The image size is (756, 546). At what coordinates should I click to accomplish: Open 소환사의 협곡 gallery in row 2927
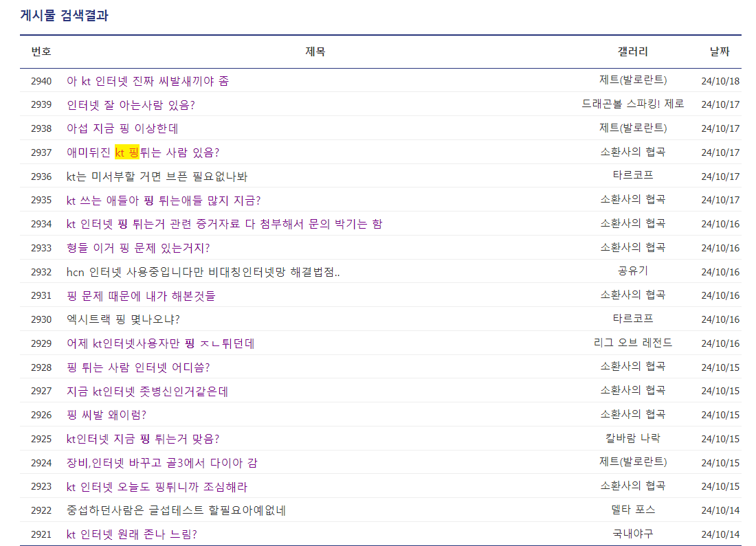632,390
